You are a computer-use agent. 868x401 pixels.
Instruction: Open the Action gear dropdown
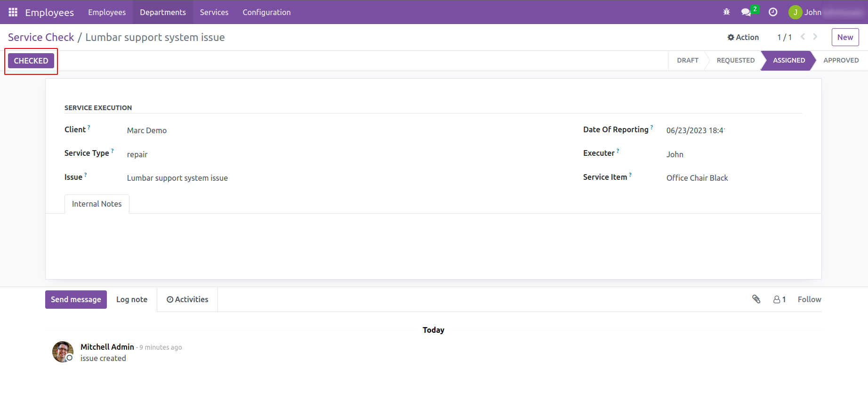743,37
